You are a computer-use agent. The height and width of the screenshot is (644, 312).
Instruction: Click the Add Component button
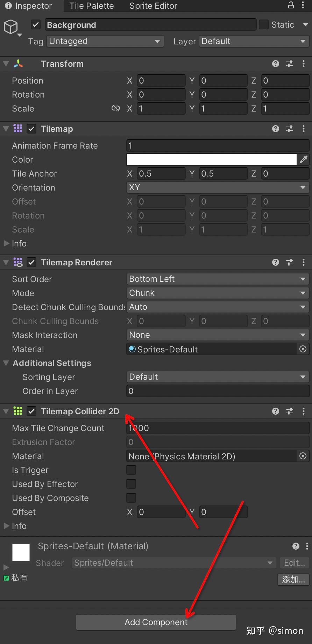point(156,622)
